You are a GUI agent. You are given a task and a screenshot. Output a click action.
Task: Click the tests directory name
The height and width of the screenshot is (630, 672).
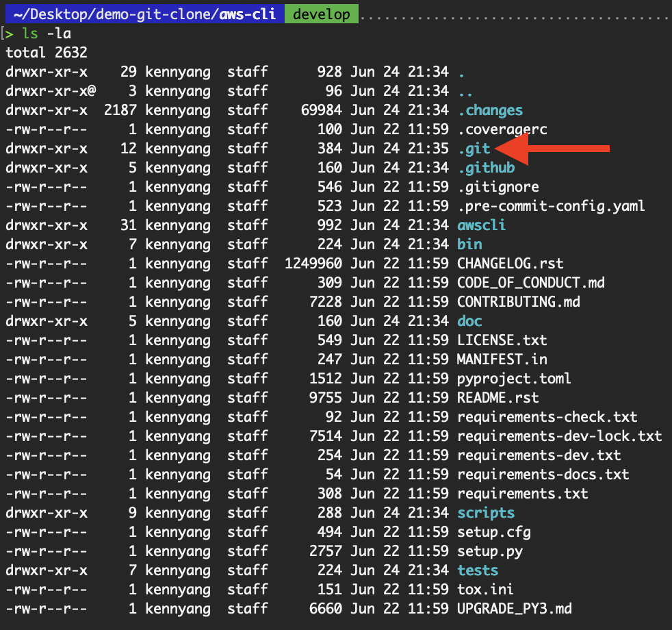click(478, 570)
